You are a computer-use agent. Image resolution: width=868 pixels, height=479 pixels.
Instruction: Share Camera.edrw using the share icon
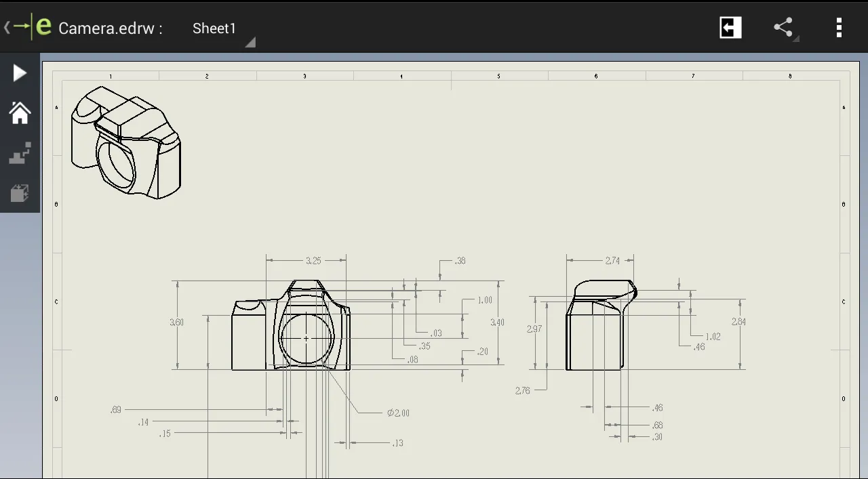click(783, 28)
